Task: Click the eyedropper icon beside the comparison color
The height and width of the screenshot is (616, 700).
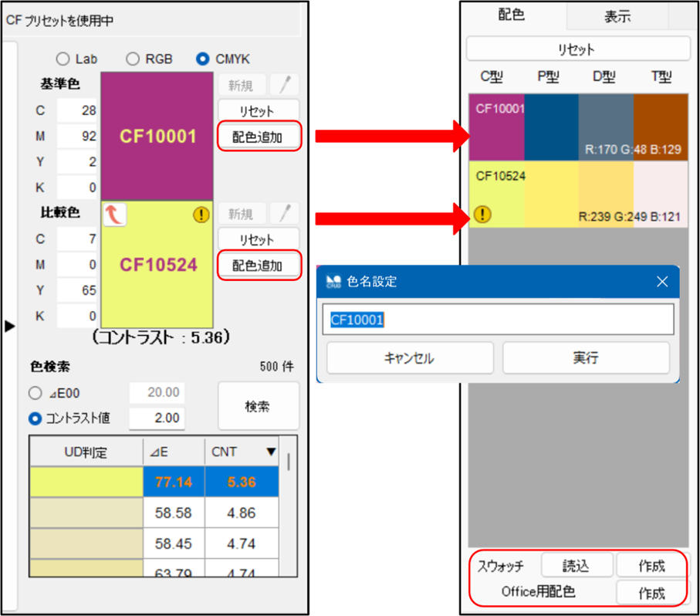Action: pos(284,213)
